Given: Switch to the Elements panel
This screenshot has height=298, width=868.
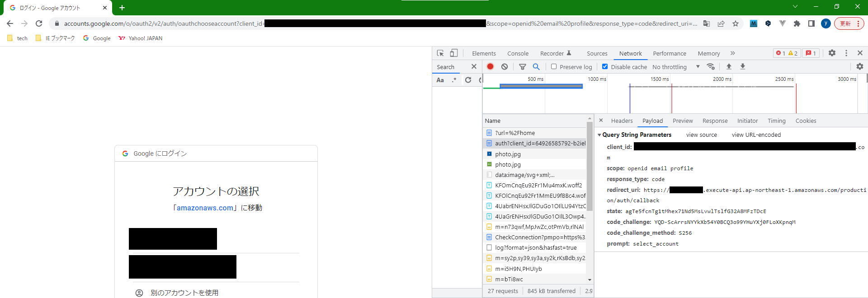Looking at the screenshot, I should [484, 53].
